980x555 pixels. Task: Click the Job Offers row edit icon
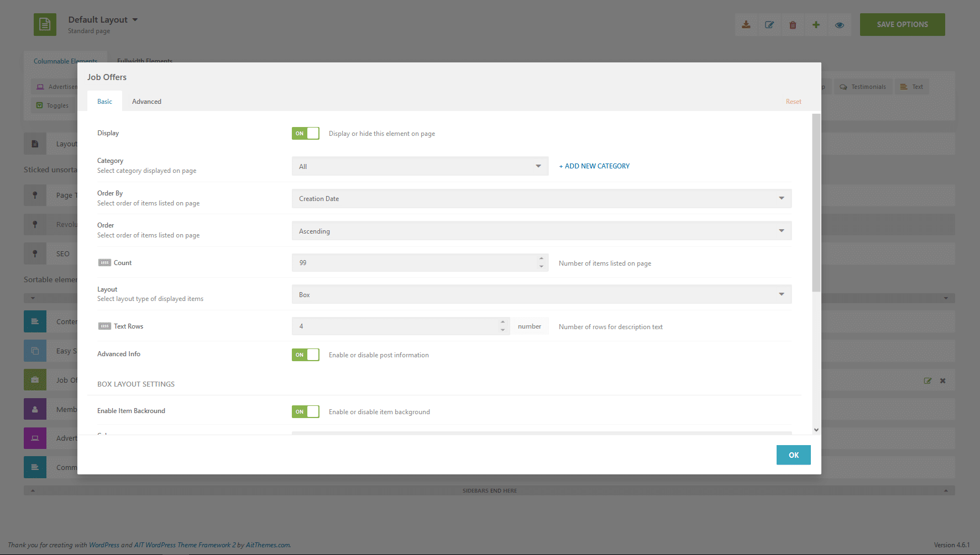(x=927, y=380)
